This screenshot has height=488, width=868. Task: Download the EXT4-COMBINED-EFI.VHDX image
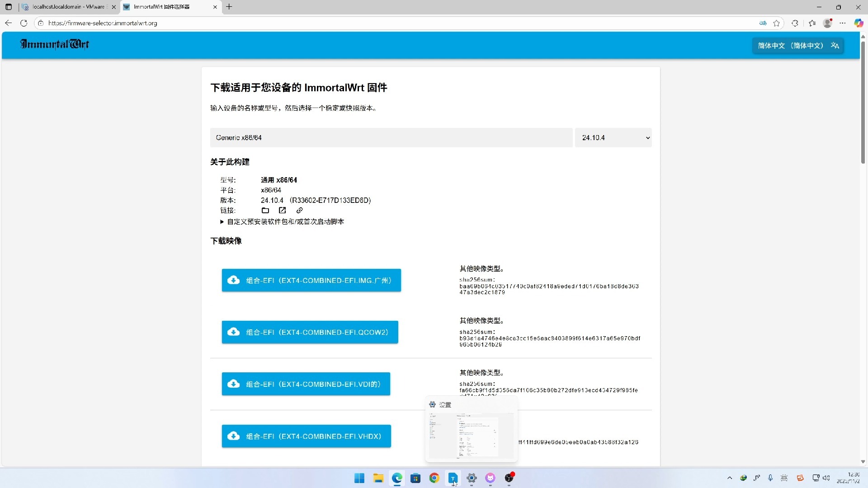click(x=306, y=436)
